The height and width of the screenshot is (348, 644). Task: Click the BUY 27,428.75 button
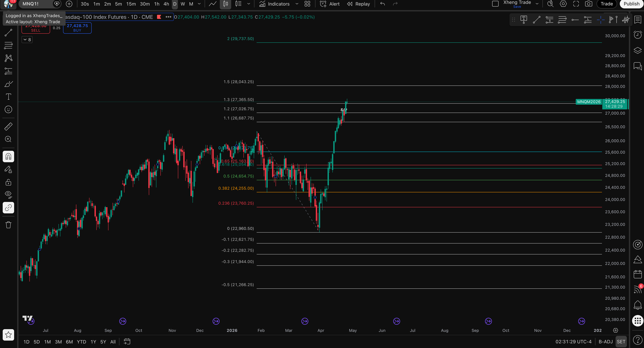click(x=77, y=28)
